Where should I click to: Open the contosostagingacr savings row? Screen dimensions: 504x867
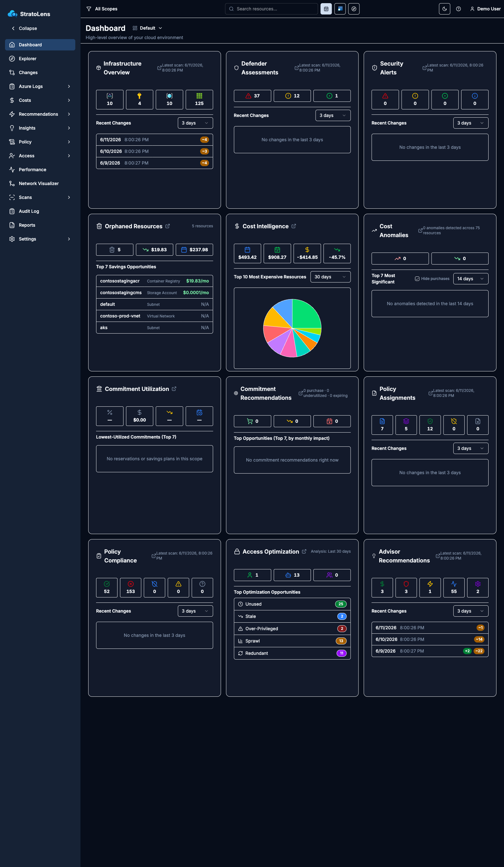click(154, 281)
